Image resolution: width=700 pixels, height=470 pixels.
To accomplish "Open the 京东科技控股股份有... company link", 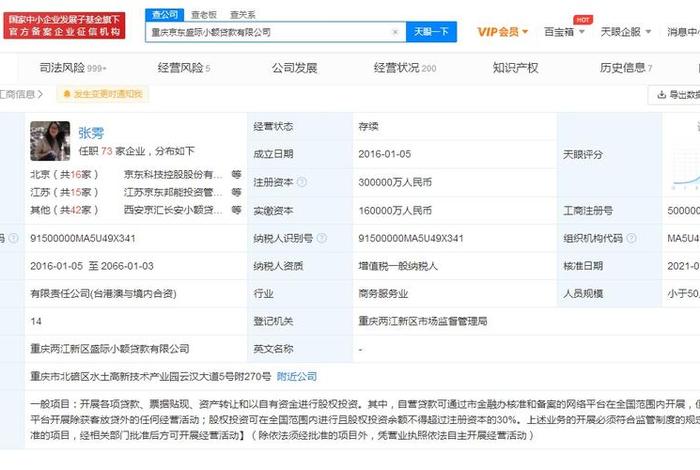I will click(x=173, y=175).
